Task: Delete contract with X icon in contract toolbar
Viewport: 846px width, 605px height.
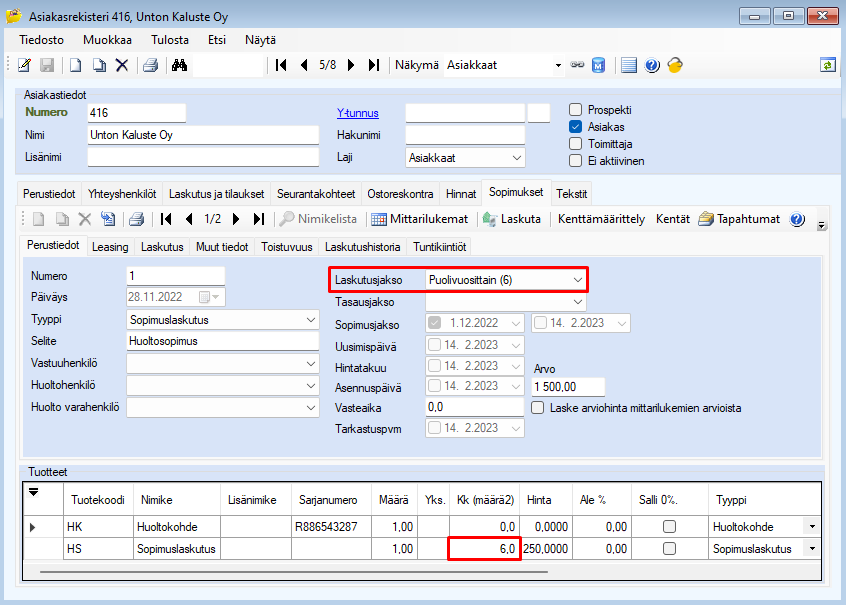Action: click(x=85, y=219)
